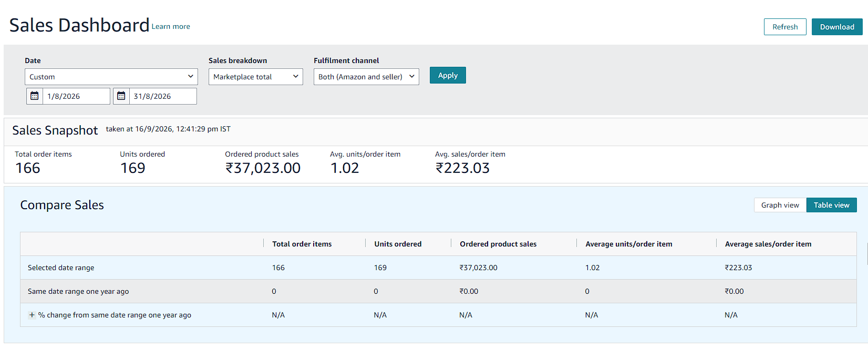Open the Date range Custom dropdown

111,77
